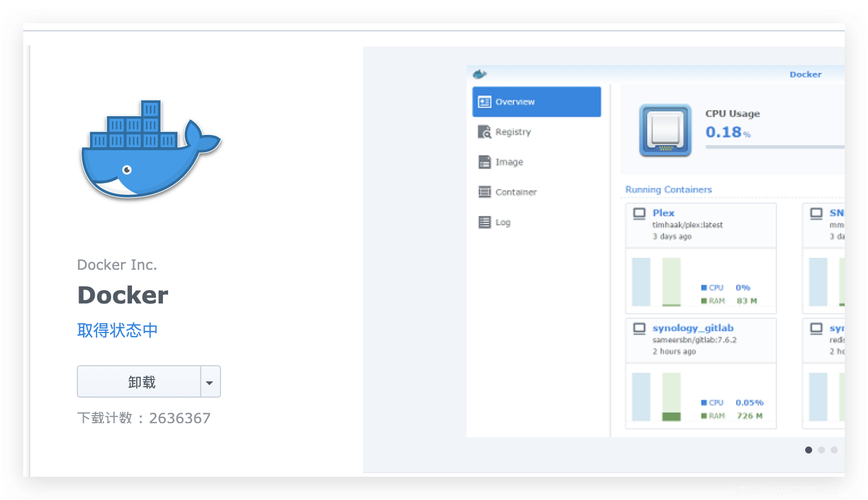Click the synology_gitlab RAM usage bar
The width and height of the screenshot is (868, 500).
[x=671, y=397]
